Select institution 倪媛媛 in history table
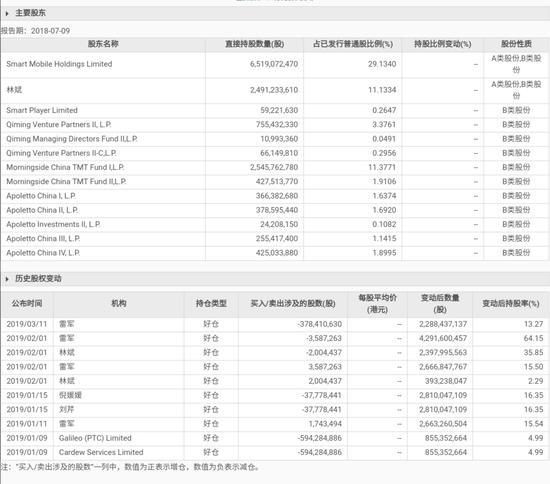Screen dimensions: 550x484 70,396
